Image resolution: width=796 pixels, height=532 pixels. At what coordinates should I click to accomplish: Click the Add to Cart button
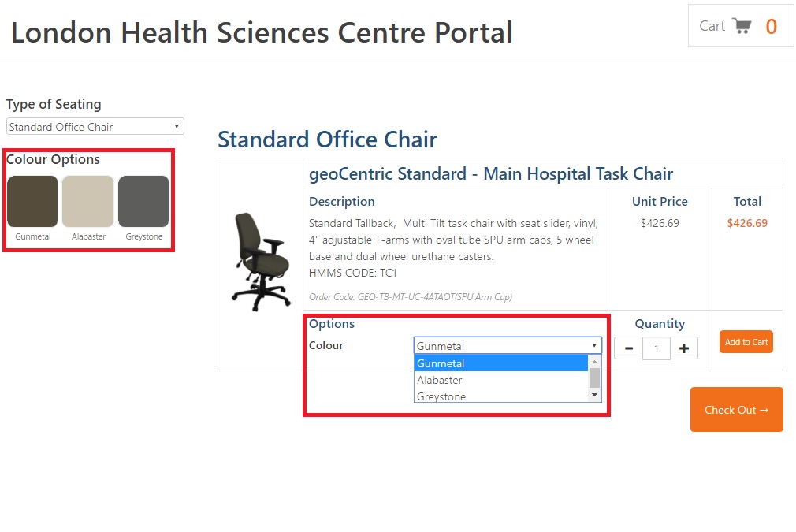coord(746,342)
